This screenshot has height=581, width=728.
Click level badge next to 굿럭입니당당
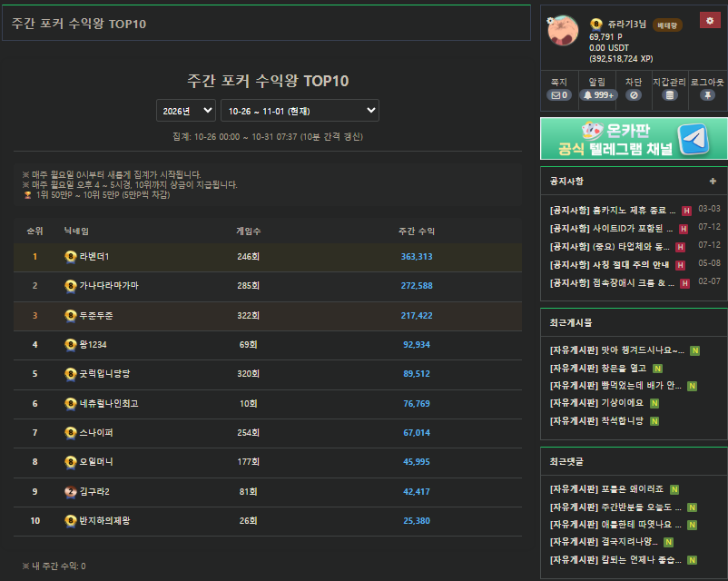[x=70, y=374]
